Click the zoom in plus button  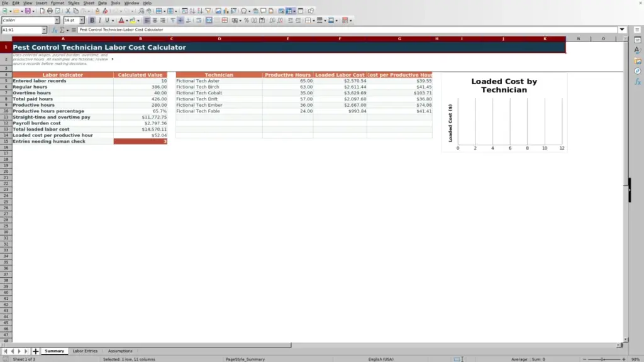624,359
